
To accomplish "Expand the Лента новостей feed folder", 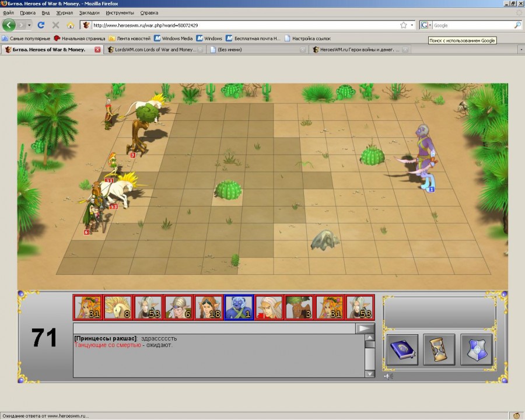I will point(129,38).
